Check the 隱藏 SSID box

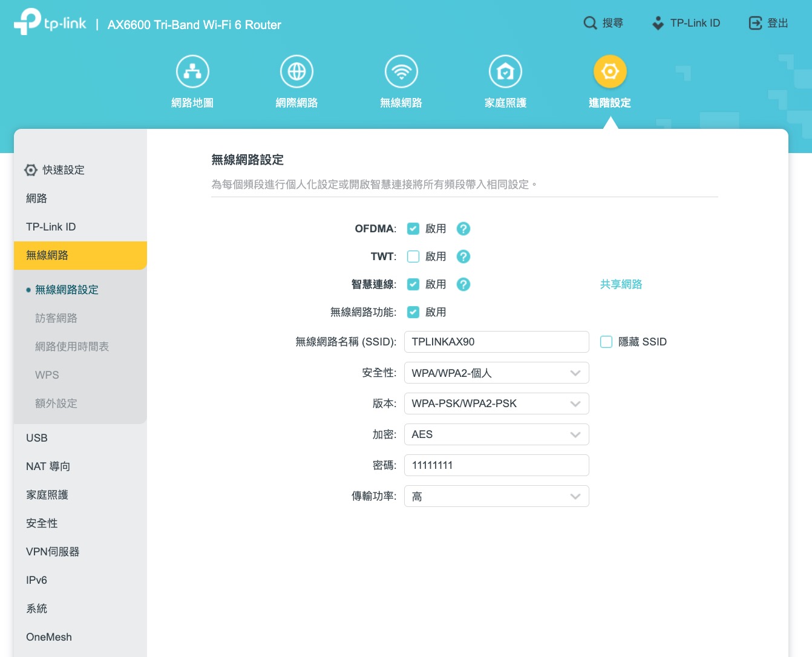606,342
